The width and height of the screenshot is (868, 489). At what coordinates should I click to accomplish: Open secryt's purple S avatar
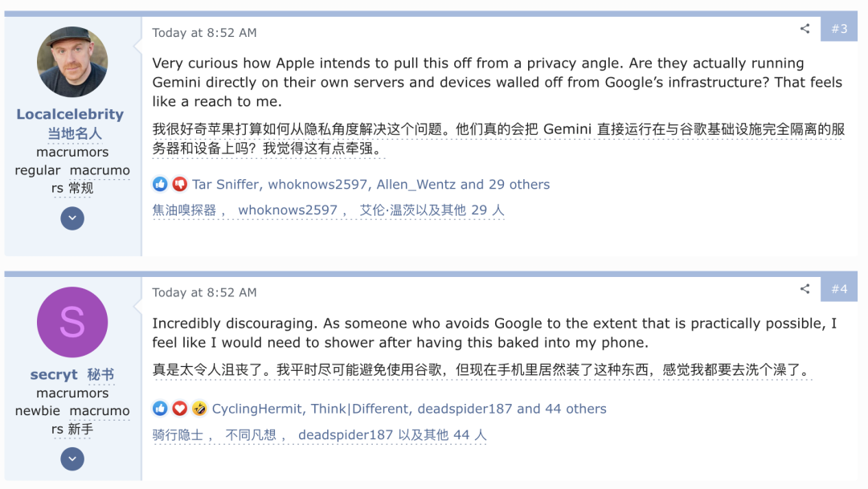(72, 323)
